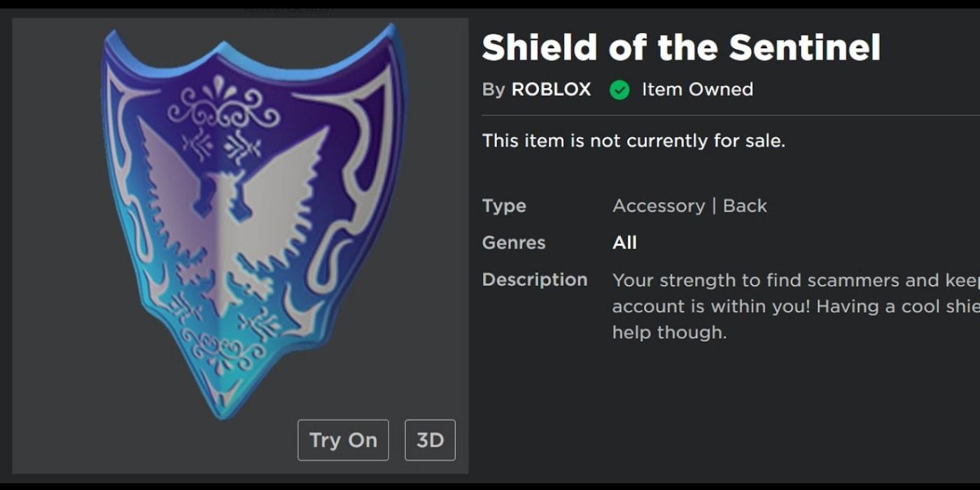Click the Try On button
980x490 pixels.
(343, 440)
